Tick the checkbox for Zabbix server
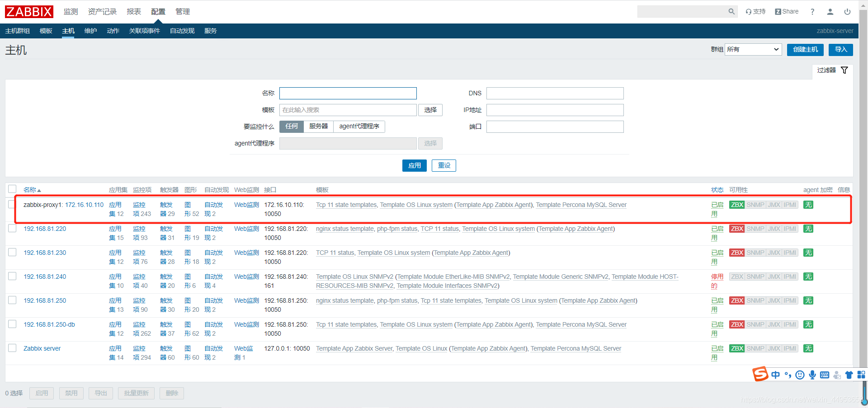The width and height of the screenshot is (868, 408). click(x=12, y=348)
